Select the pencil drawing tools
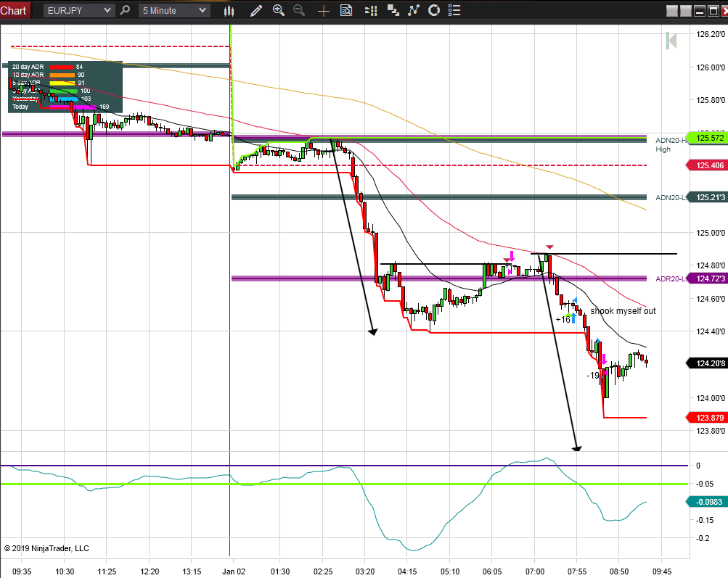Viewport: 728px width, 578px height. point(255,11)
